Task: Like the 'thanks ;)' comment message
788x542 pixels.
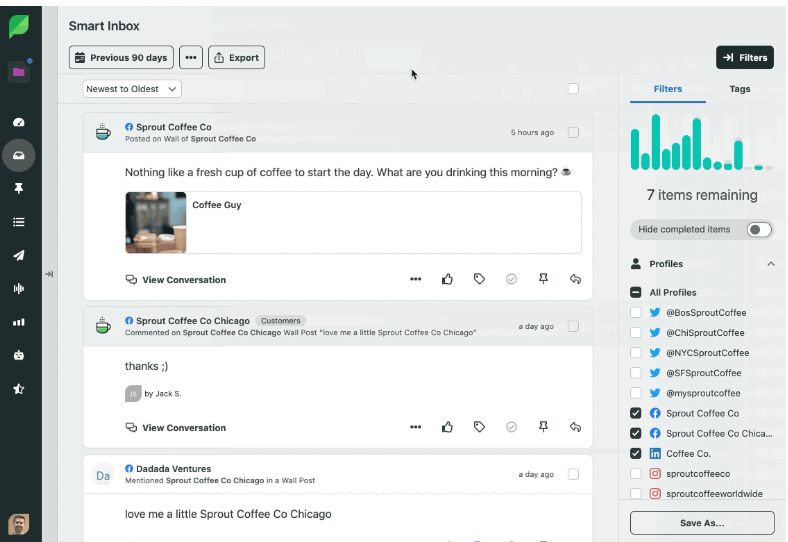Action: (447, 427)
